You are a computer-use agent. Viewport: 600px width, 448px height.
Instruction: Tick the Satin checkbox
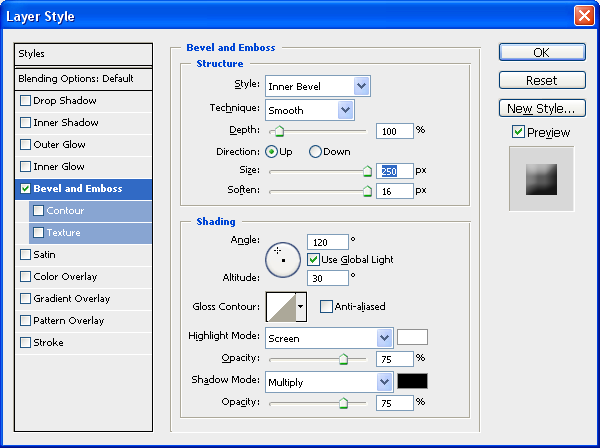pyautogui.click(x=25, y=254)
